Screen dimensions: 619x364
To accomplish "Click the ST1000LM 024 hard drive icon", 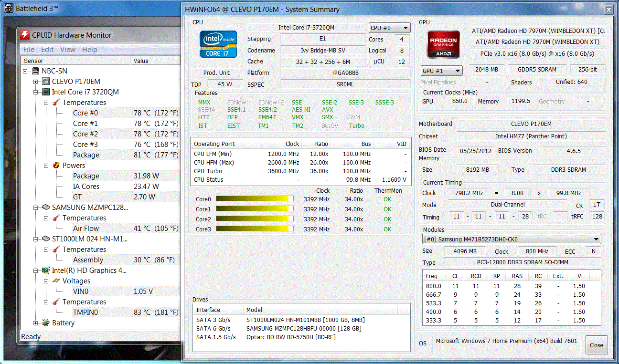I will (46, 239).
